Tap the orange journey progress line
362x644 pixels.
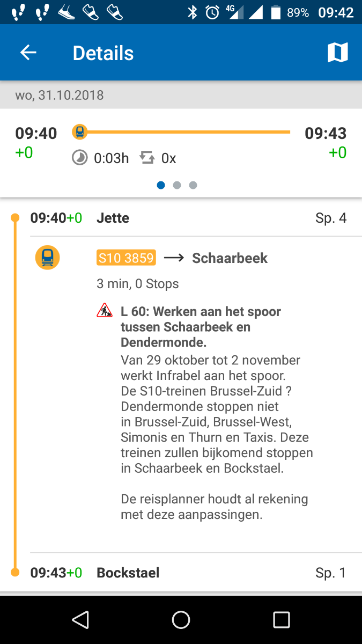click(188, 132)
